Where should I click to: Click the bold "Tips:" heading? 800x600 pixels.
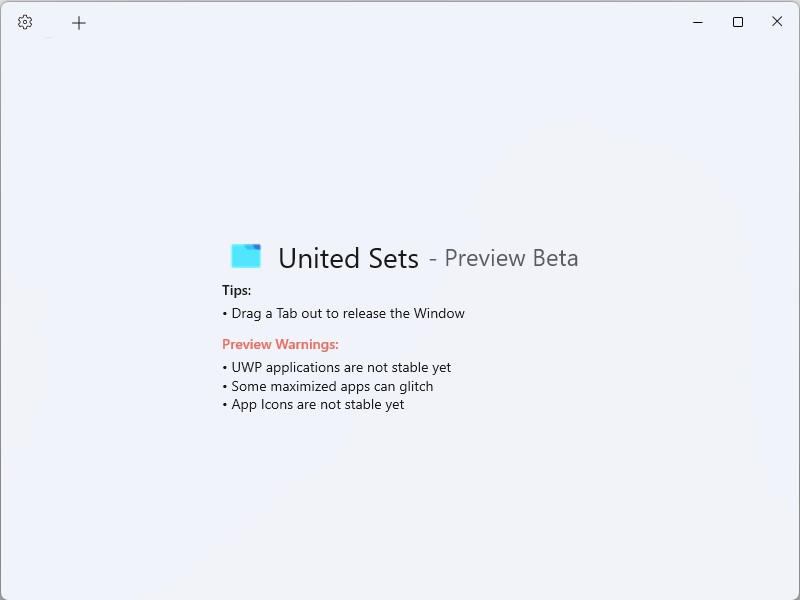click(237, 290)
